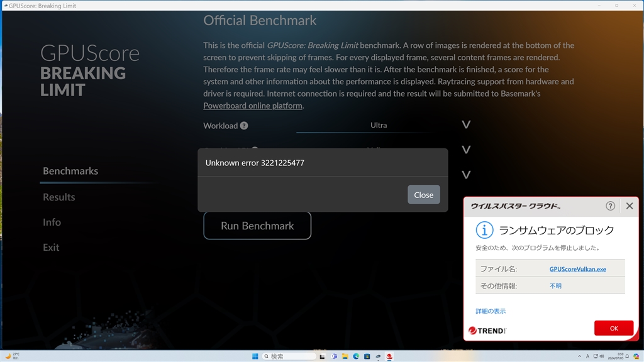Screen dimensions: 644x362
Task: Click the Official Benchmark heading
Action: [260, 21]
